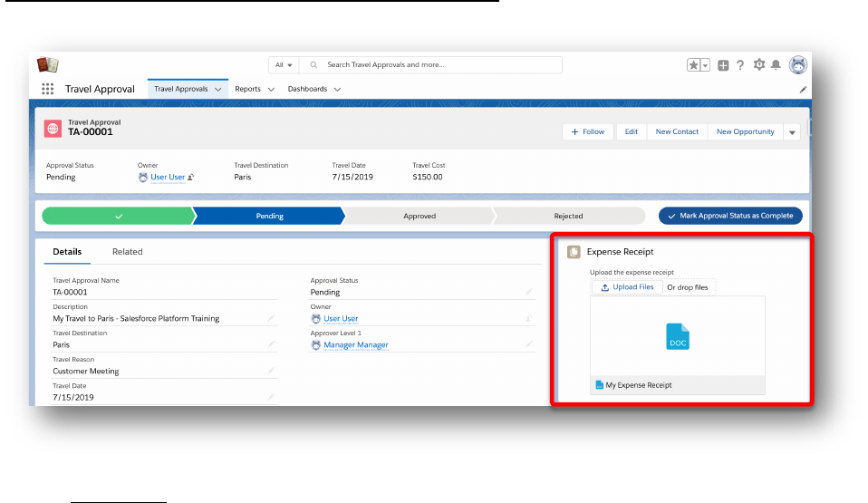Image resolution: width=868 pixels, height=503 pixels.
Task: Click change owner icon in Details Owner row
Action: (x=528, y=318)
